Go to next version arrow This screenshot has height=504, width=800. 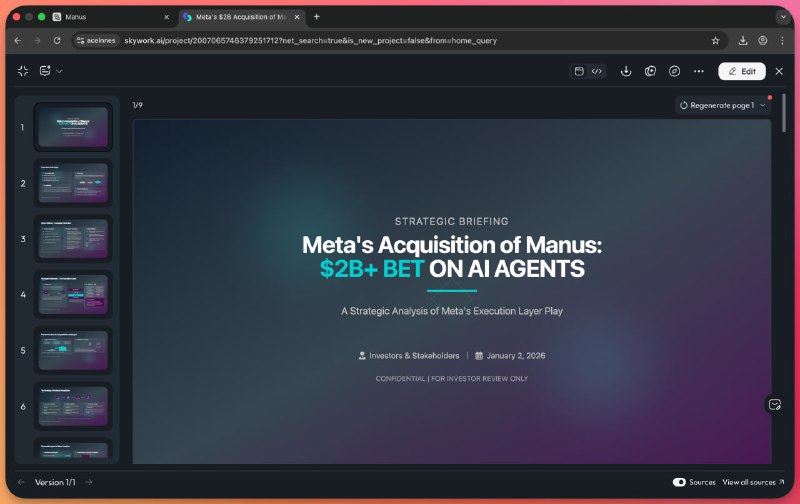(89, 482)
